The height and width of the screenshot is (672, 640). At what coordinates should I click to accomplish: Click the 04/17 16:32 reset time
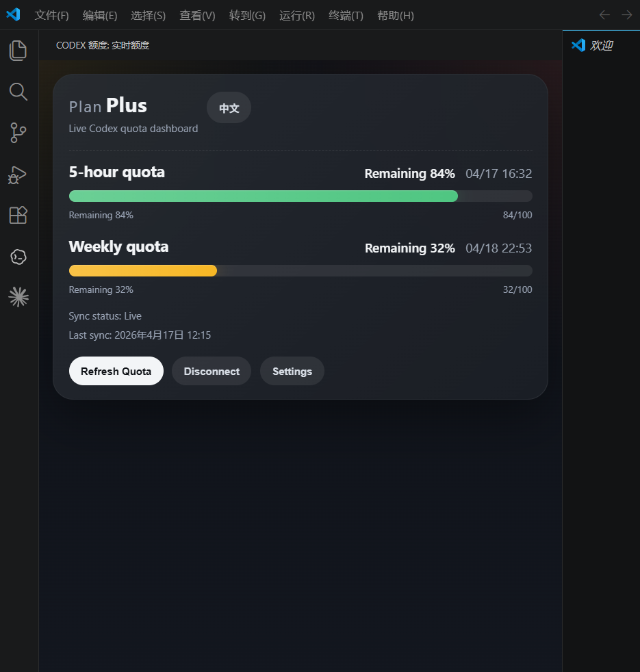[498, 174]
